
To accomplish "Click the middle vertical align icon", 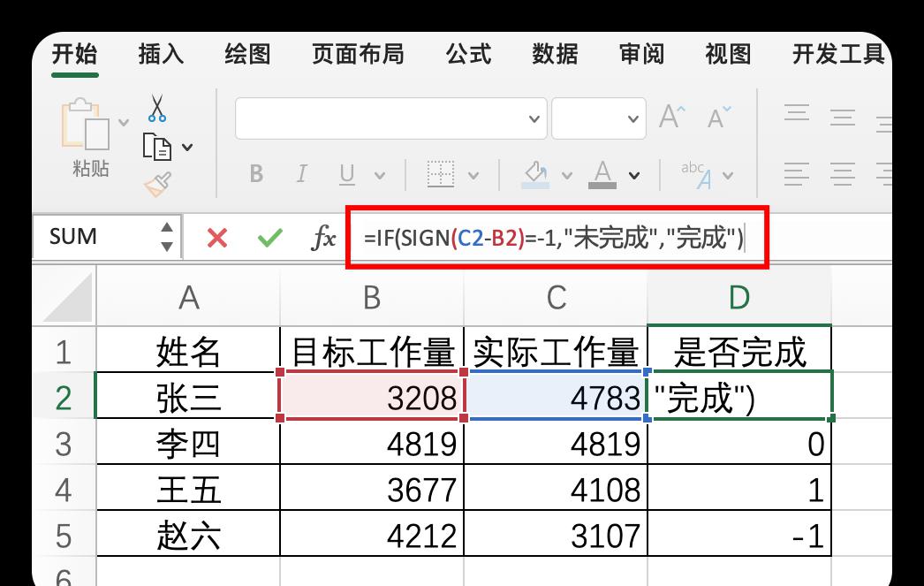I will (843, 118).
